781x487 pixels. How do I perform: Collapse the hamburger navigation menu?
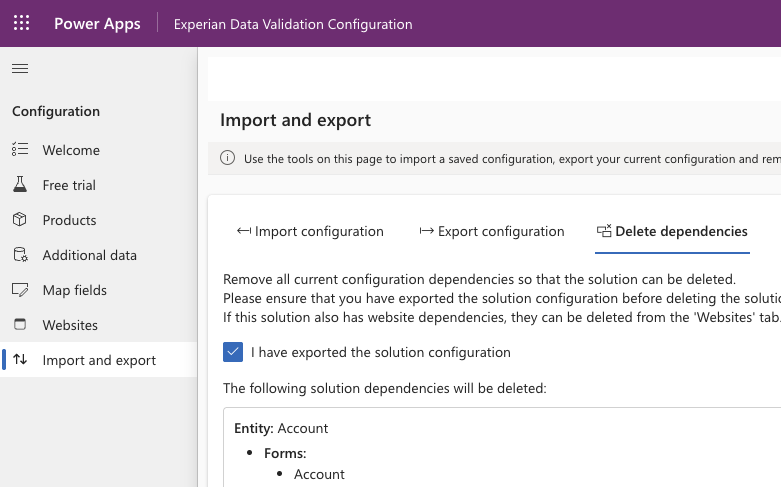point(20,69)
